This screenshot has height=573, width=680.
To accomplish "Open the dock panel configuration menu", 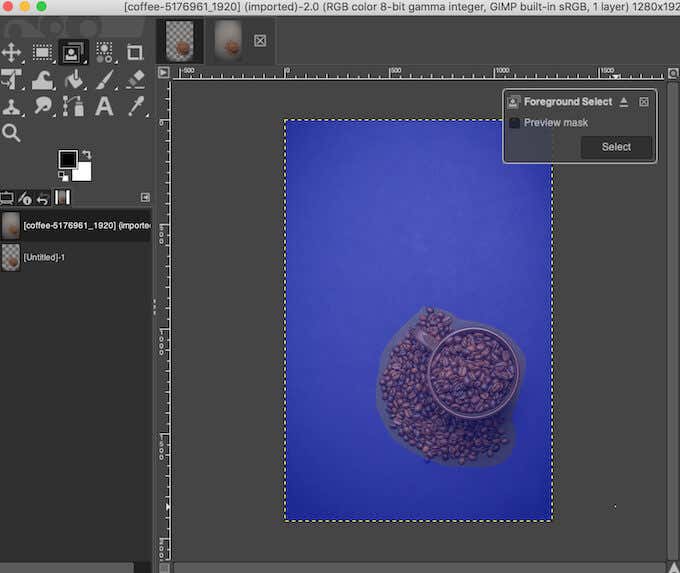I will [145, 198].
